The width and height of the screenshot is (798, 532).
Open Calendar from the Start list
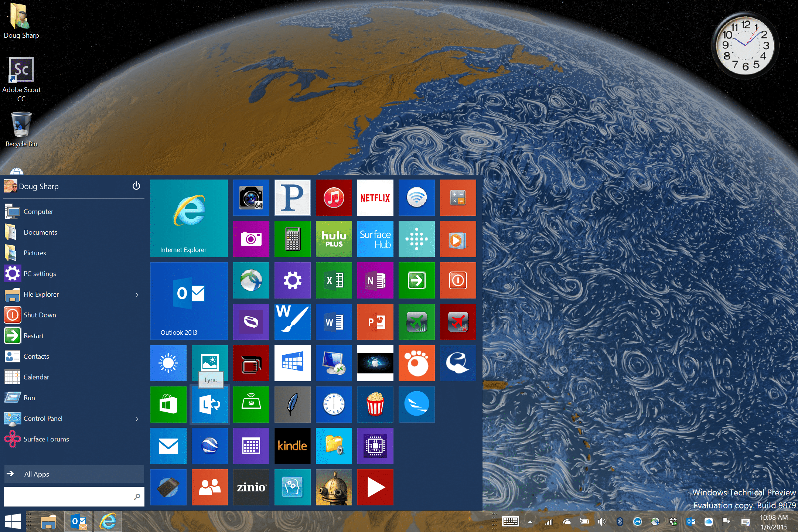[74, 377]
